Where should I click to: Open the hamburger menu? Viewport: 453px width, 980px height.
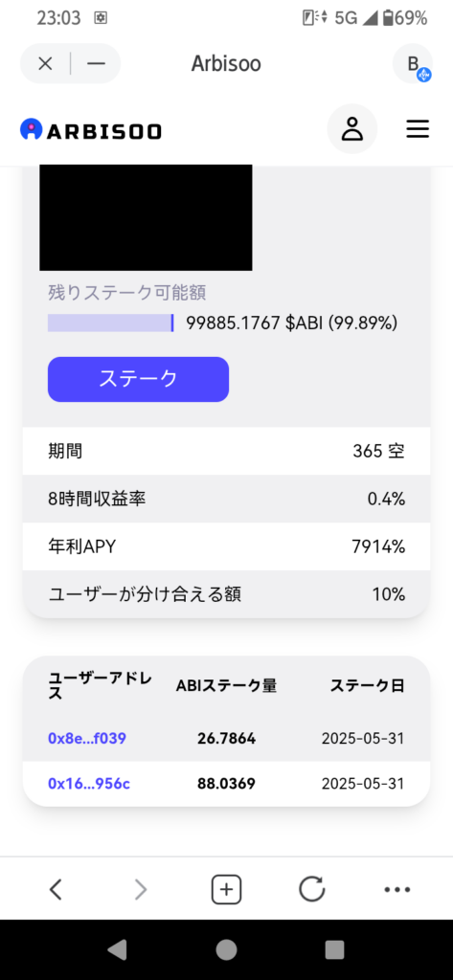418,129
